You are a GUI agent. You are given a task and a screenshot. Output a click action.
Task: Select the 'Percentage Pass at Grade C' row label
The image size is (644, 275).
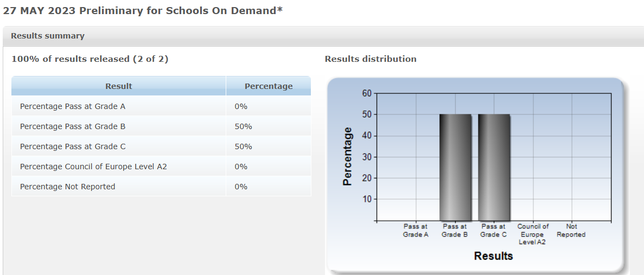pyautogui.click(x=73, y=146)
